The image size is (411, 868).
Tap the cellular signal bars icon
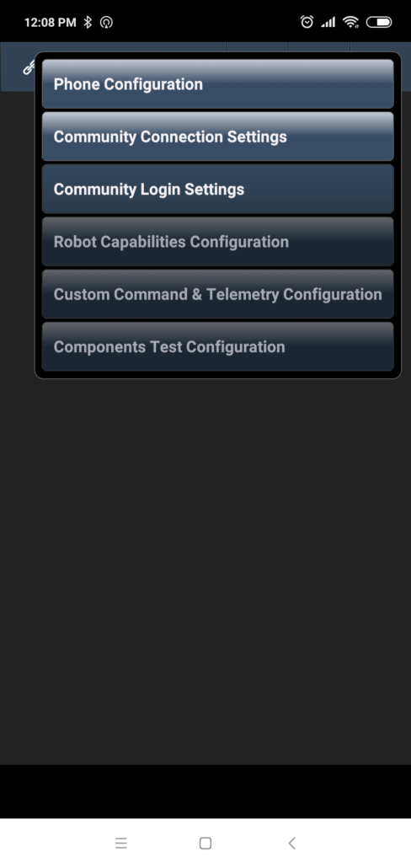point(328,22)
